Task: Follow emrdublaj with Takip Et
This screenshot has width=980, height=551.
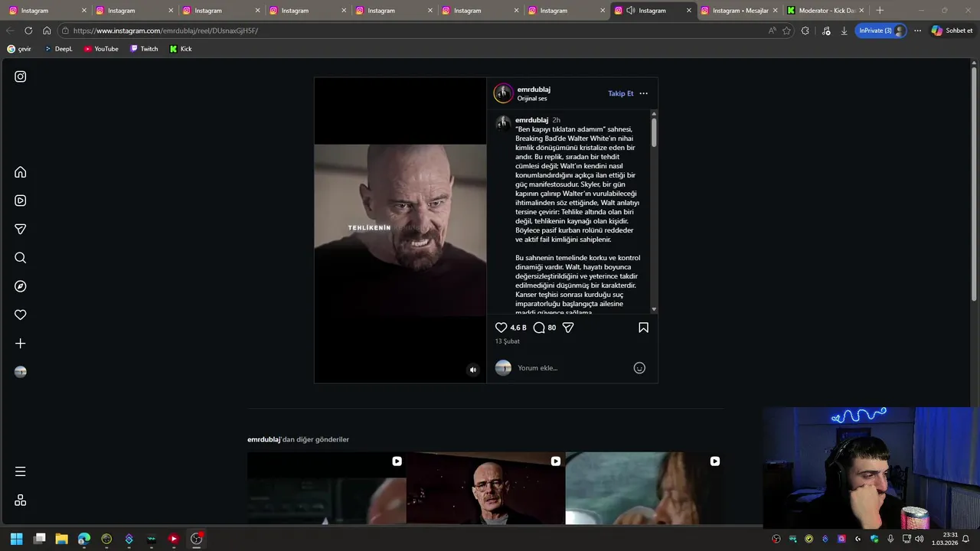Action: click(x=621, y=93)
